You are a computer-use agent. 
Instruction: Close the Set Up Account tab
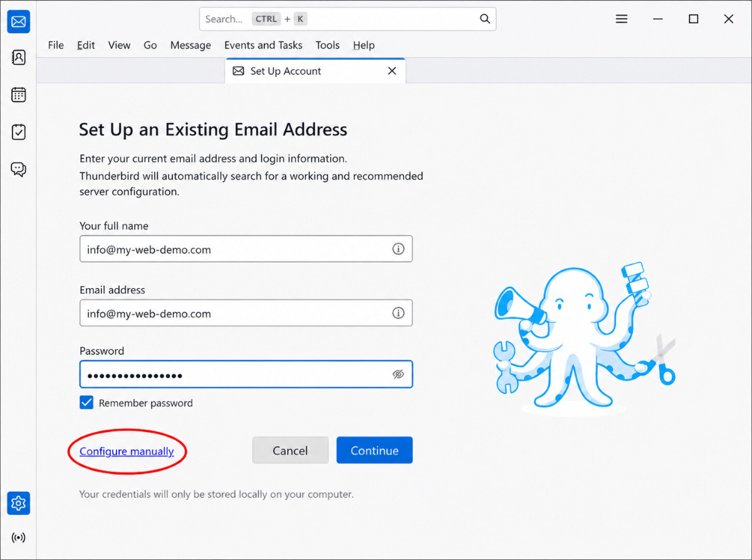(x=392, y=71)
